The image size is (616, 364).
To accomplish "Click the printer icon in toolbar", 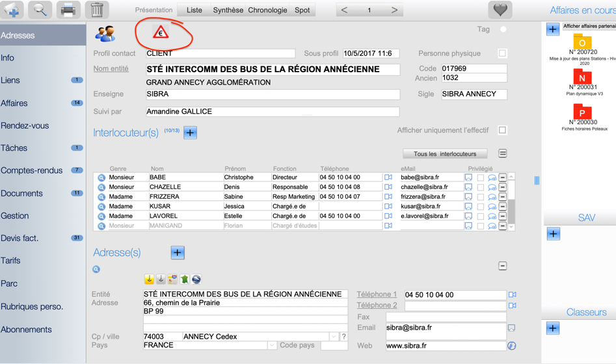I will 68,10.
